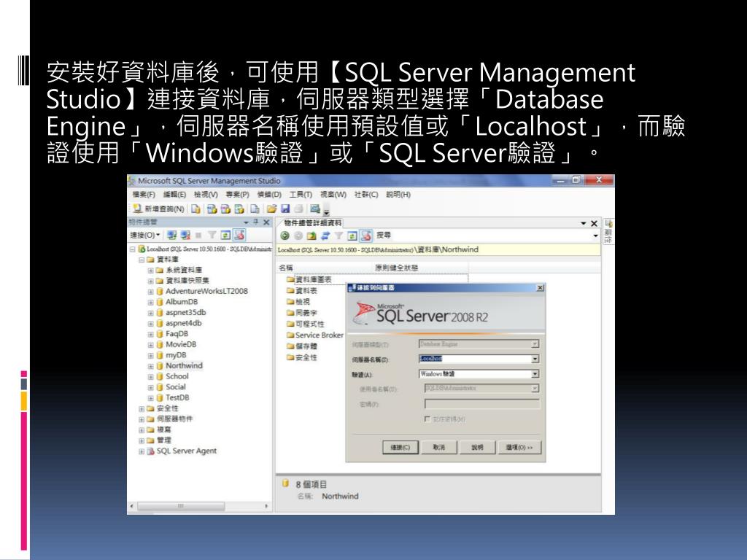The height and width of the screenshot is (560, 747).
Task: Open the 視窗(W) menu
Action: click(x=333, y=194)
